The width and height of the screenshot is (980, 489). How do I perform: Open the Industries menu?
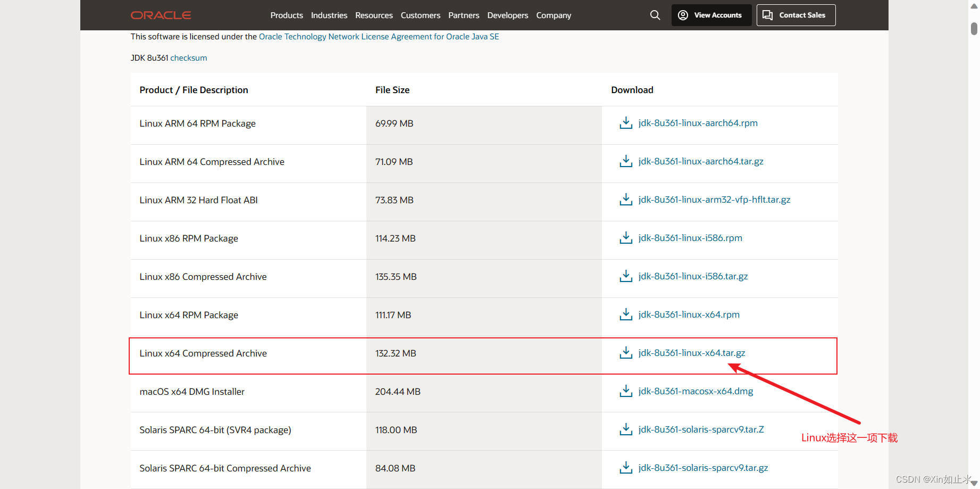[x=329, y=15]
